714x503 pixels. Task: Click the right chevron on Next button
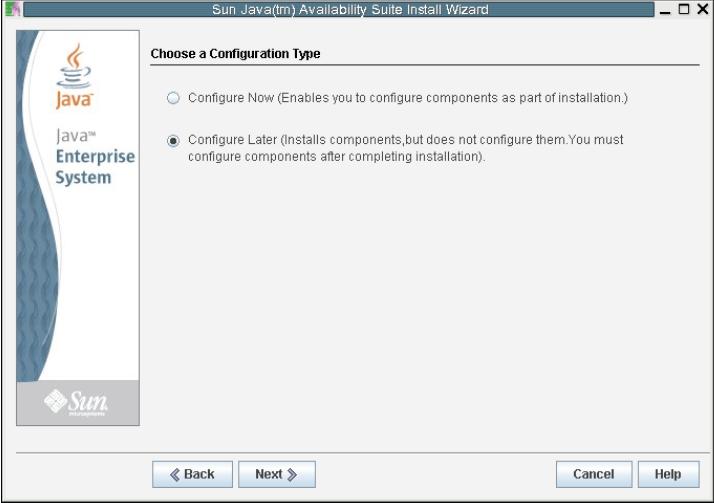coord(292,475)
